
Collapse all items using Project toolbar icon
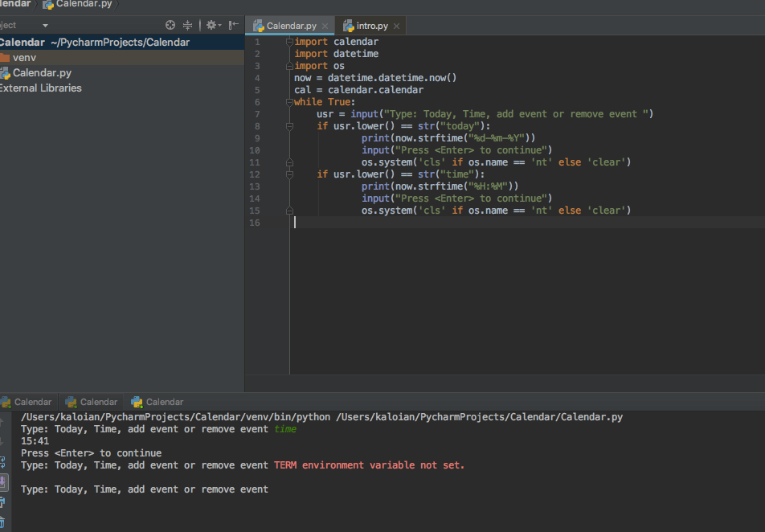pos(187,25)
